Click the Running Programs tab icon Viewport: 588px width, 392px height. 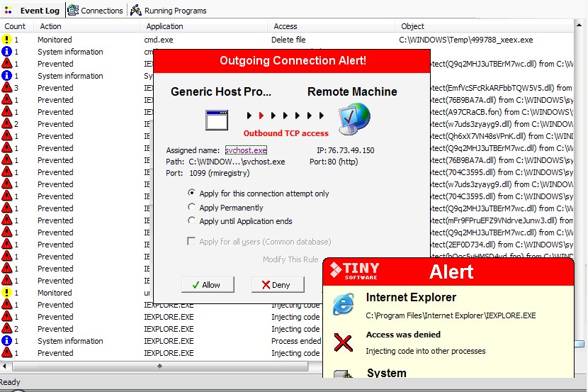136,11
